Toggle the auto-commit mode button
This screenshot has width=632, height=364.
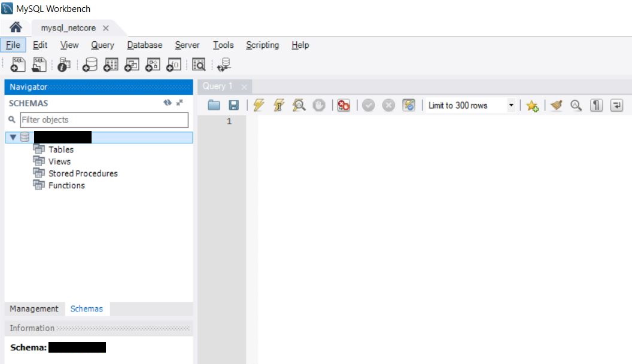pyautogui.click(x=409, y=105)
